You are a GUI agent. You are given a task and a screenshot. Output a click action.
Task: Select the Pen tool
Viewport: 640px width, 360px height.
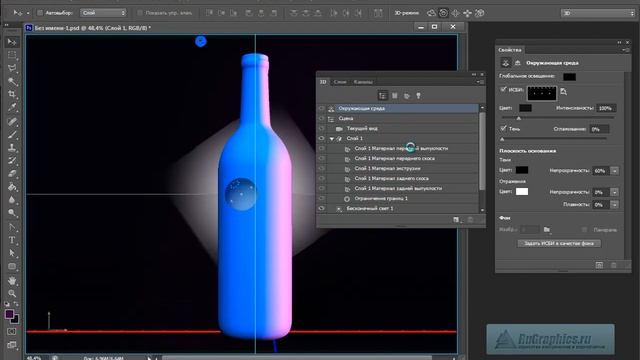[12, 227]
